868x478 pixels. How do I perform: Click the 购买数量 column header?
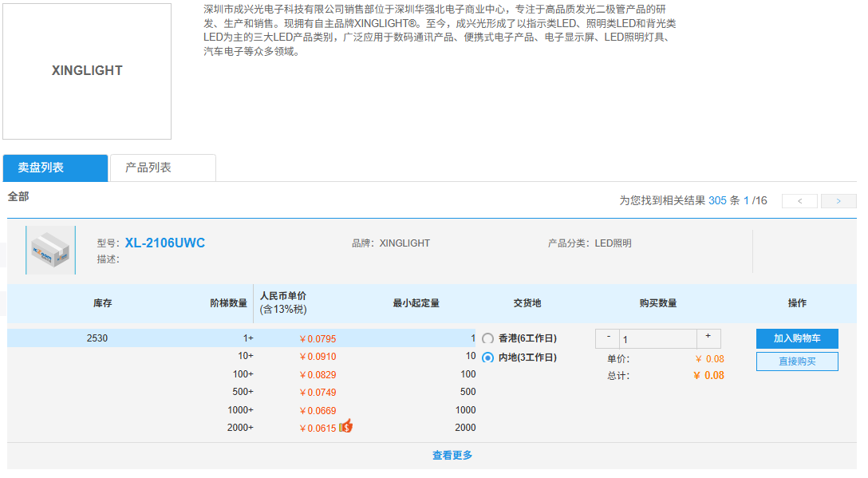(x=658, y=303)
